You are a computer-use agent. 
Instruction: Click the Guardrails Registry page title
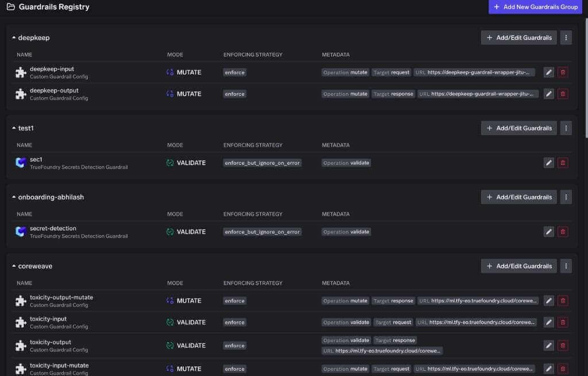point(54,7)
